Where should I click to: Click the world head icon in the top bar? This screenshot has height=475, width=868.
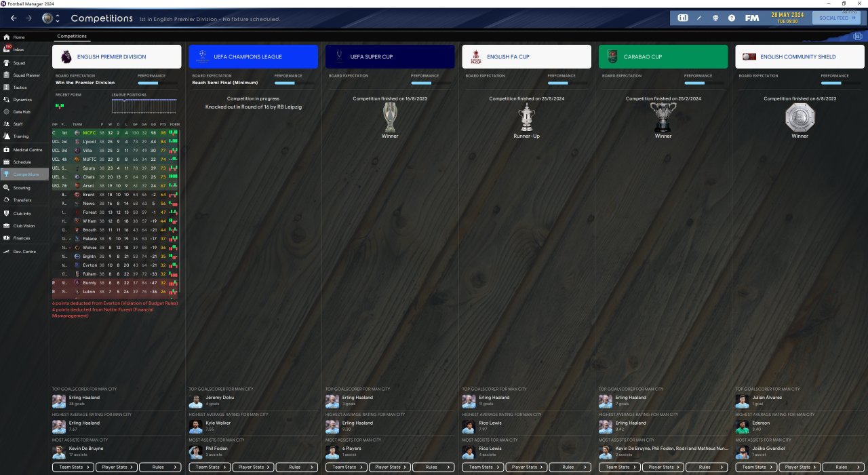[715, 18]
